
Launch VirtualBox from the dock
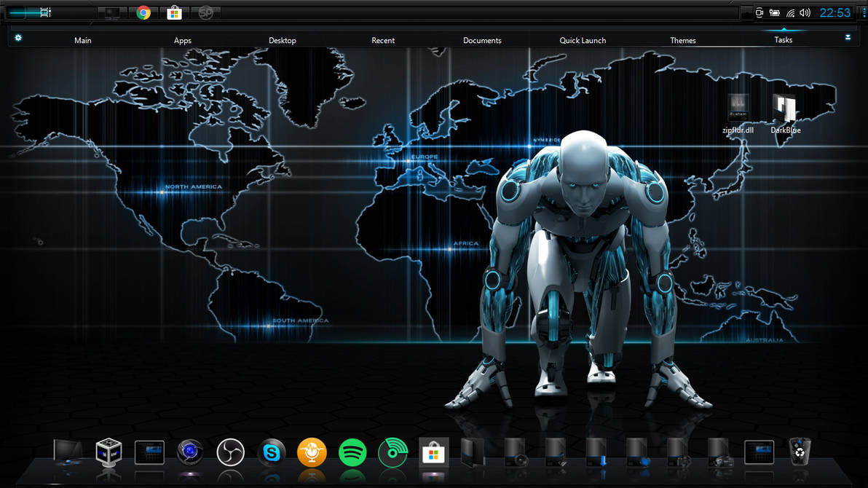[108, 452]
